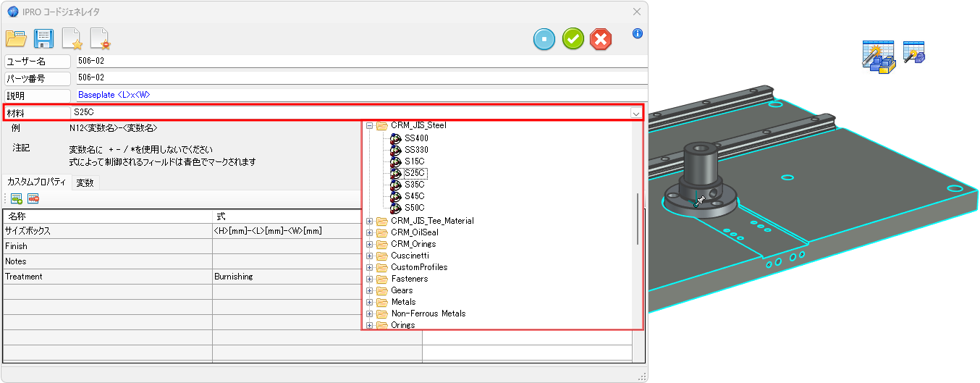
Task: Click the save floppy disk icon
Action: pyautogui.click(x=44, y=38)
